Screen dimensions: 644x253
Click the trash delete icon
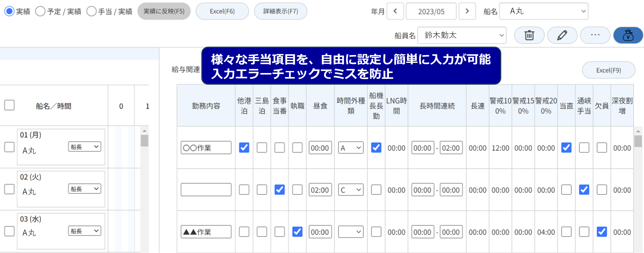click(529, 35)
